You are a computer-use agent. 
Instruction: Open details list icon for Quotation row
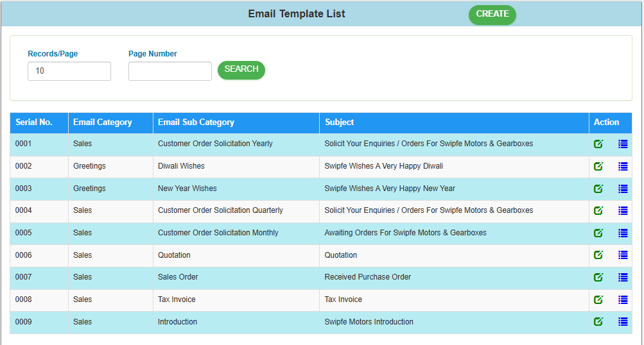click(623, 255)
